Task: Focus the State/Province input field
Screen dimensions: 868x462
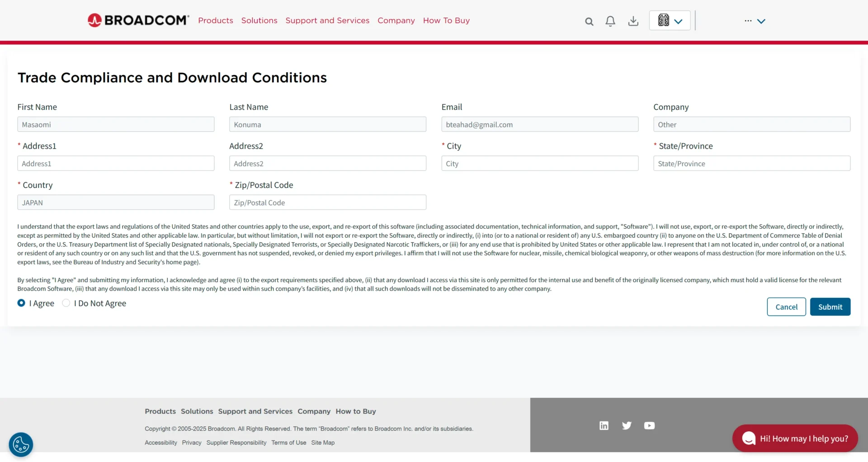Action: tap(752, 163)
